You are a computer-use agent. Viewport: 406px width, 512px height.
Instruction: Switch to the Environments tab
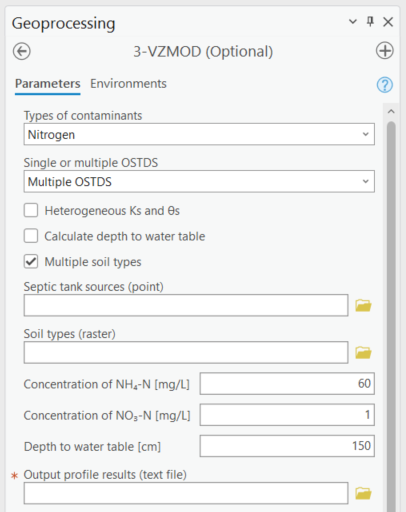tap(128, 84)
